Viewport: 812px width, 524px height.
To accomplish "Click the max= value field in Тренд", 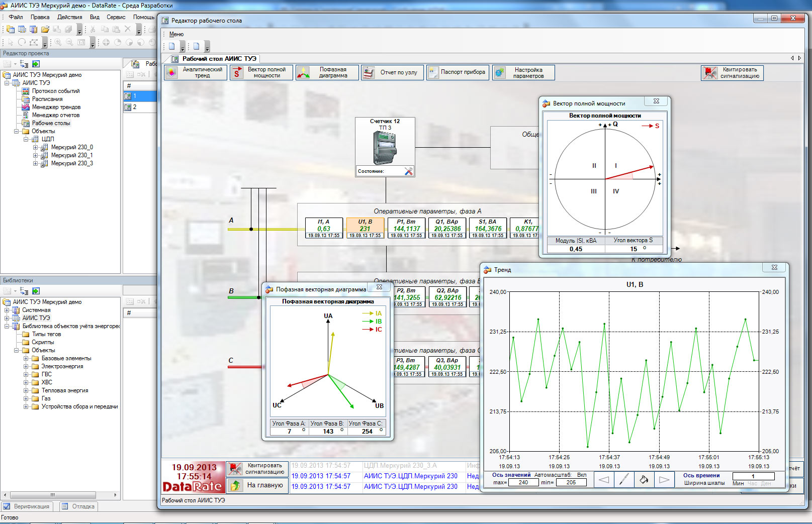I will tap(523, 482).
